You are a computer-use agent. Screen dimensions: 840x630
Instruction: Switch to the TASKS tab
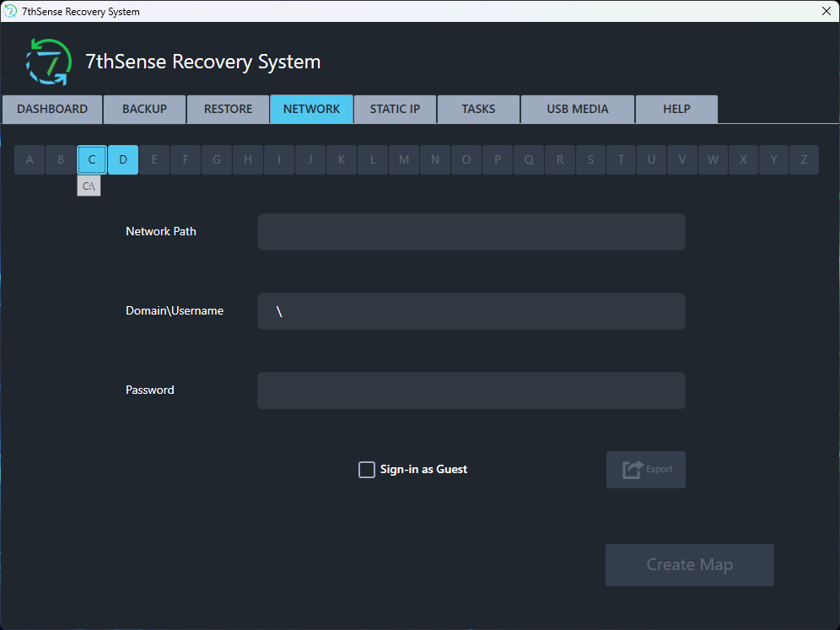[x=478, y=110]
